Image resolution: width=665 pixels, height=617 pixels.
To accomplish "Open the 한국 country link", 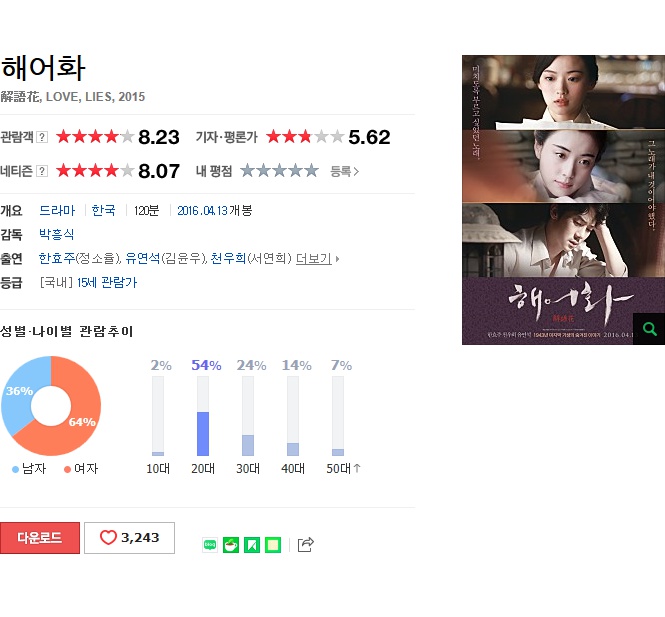I will (103, 210).
